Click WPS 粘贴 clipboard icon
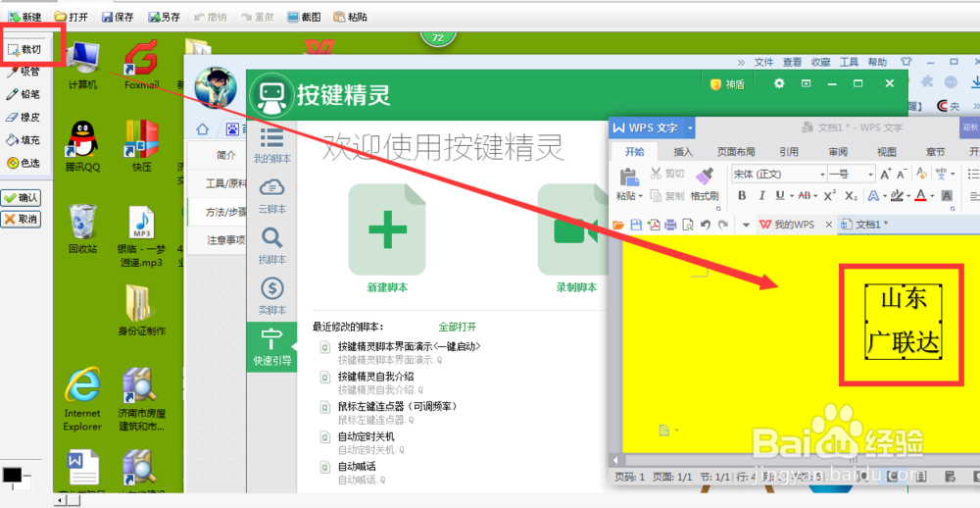 628,178
